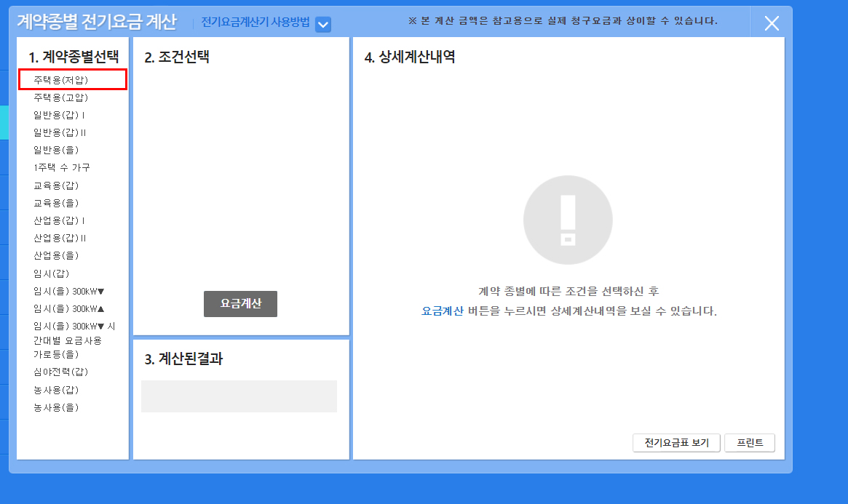Viewport: 848px width, 504px height.
Task: Expand the 사용방법 dropdown arrow
Action: point(323,24)
